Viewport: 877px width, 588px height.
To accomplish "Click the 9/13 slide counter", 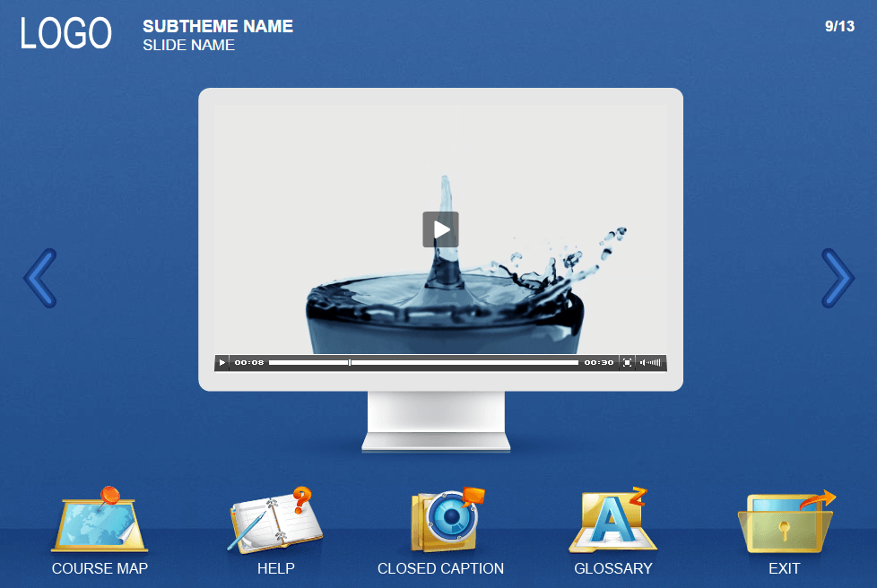I will coord(839,26).
